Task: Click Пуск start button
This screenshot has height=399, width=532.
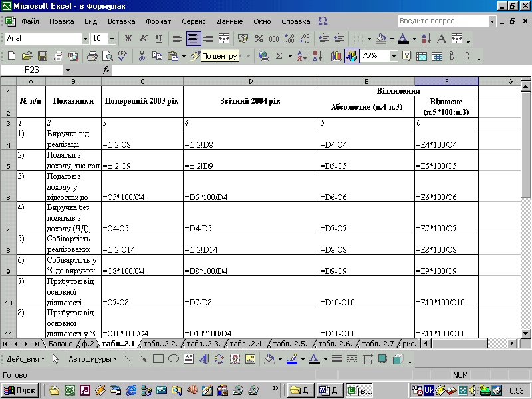Action: tap(20, 390)
